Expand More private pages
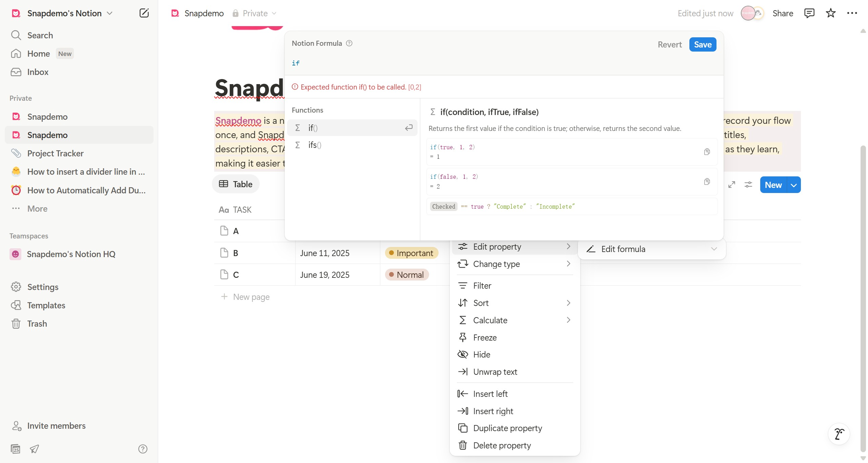The height and width of the screenshot is (463, 868). pos(79,209)
